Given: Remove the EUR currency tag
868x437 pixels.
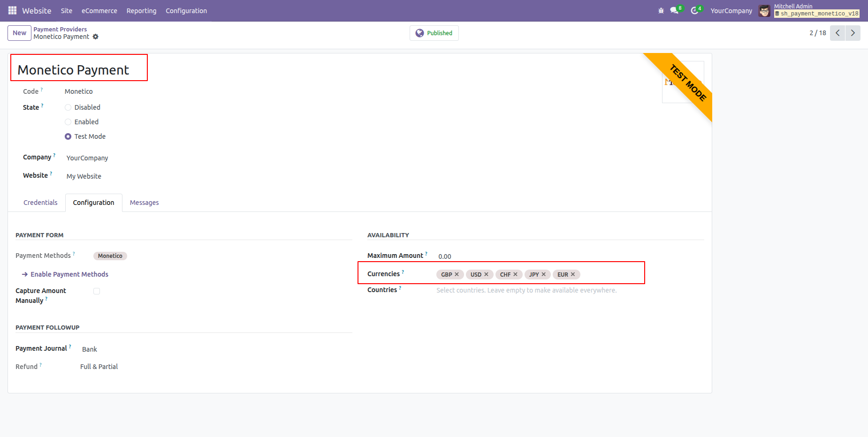Looking at the screenshot, I should coord(573,274).
